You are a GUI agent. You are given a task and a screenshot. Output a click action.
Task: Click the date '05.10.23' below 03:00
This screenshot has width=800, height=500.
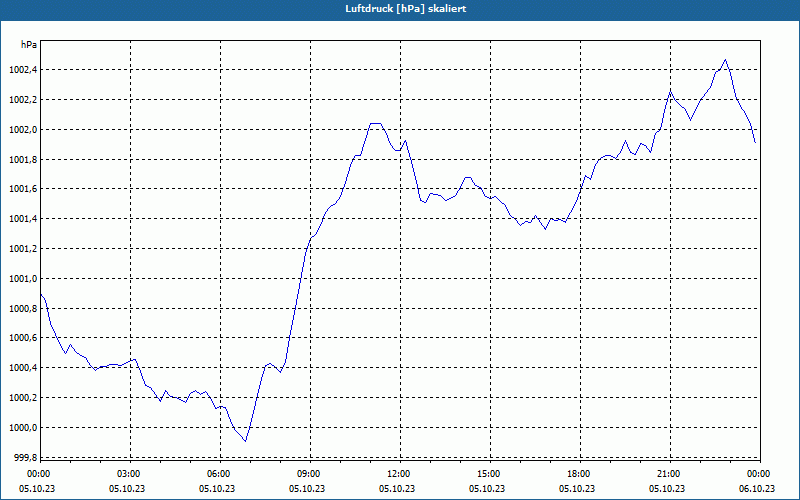coord(127,489)
